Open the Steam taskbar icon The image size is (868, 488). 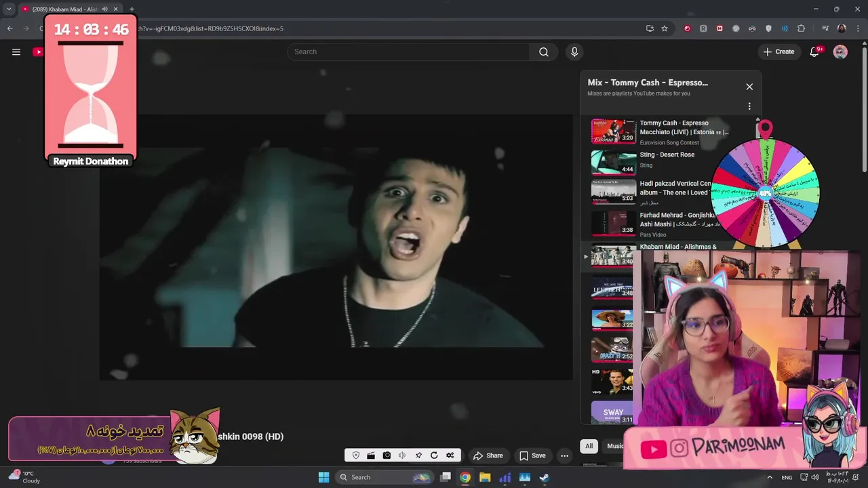pyautogui.click(x=544, y=477)
